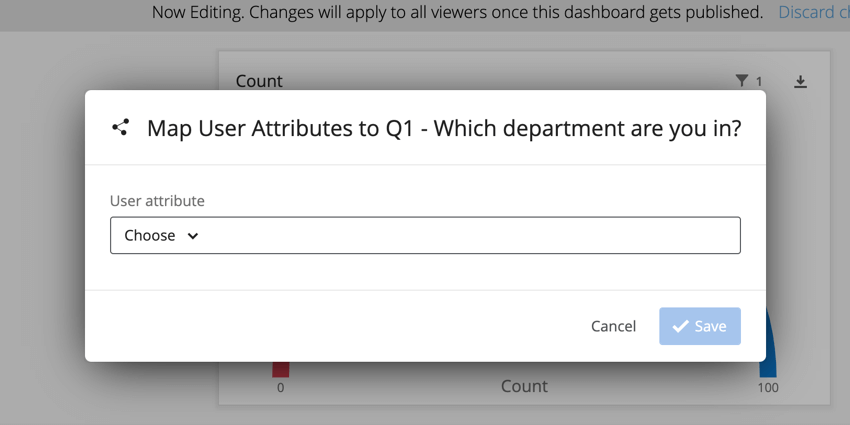
Task: Click the Discard changes link in banner
Action: [814, 12]
